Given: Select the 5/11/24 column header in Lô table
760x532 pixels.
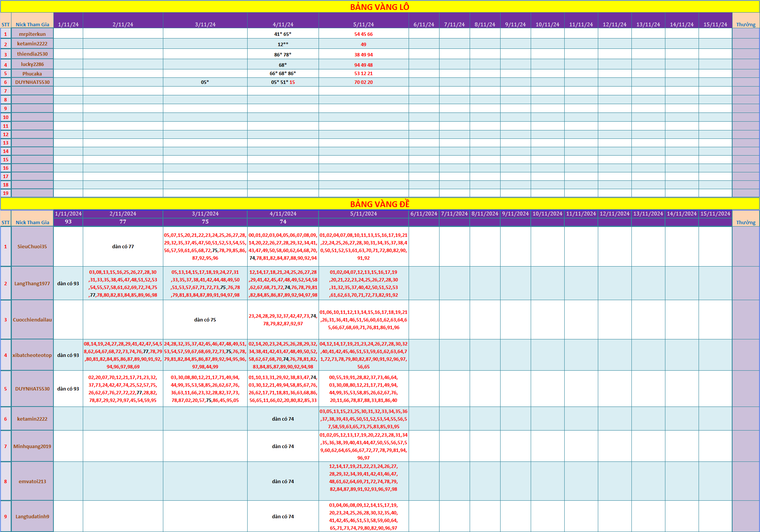Looking at the screenshot, I should click(363, 24).
